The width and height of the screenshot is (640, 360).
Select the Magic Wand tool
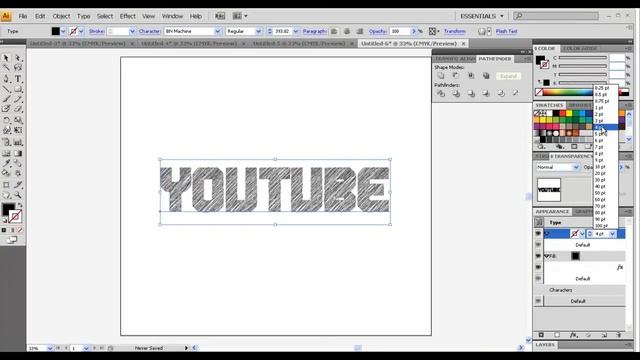pos(6,67)
